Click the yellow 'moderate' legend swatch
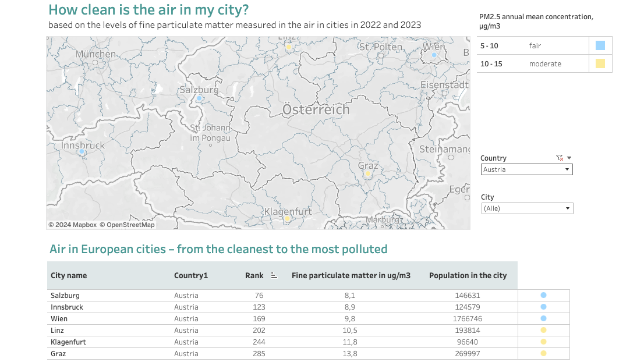 click(x=600, y=63)
